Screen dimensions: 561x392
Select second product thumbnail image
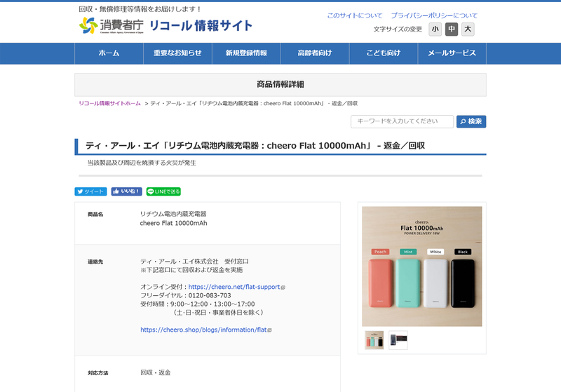[x=398, y=340]
